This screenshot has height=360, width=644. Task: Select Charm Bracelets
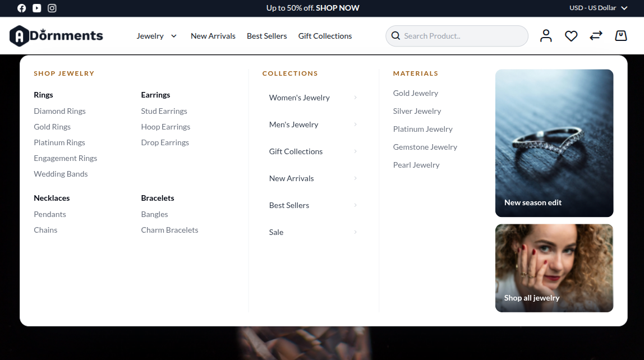169,230
